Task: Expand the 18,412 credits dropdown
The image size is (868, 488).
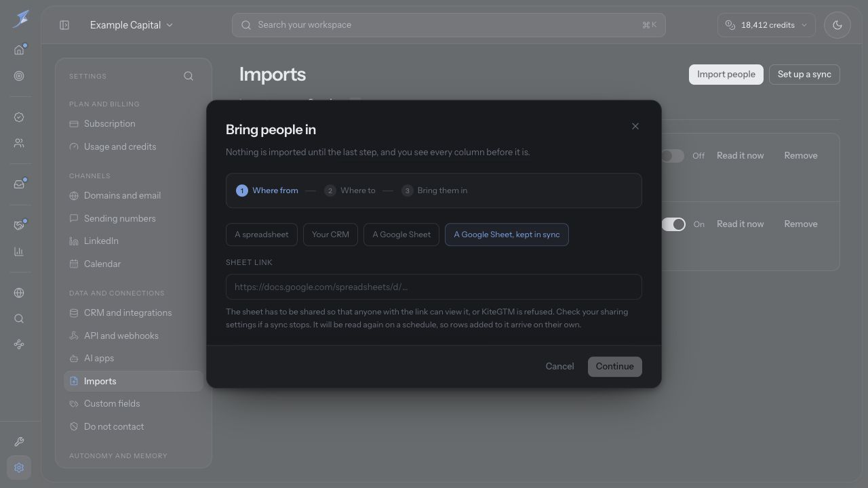Action: point(766,25)
